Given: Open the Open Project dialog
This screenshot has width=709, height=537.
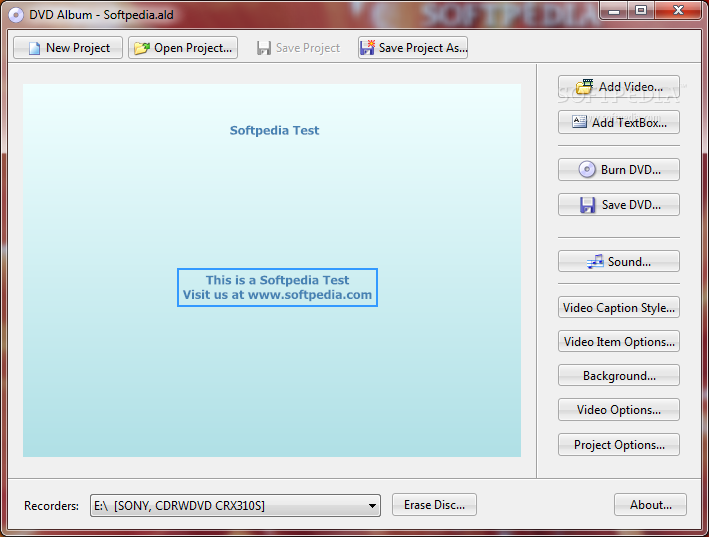Looking at the screenshot, I should (183, 47).
